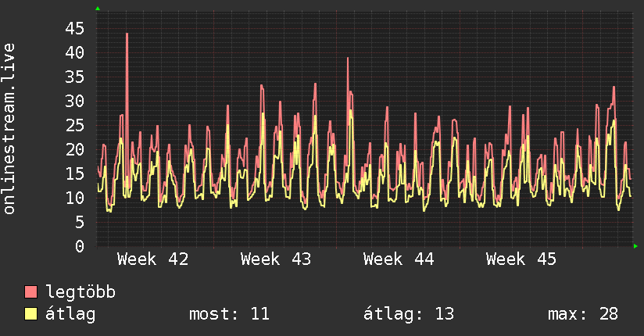
Task: Click the y-axis label 15
Action: [x=74, y=173]
